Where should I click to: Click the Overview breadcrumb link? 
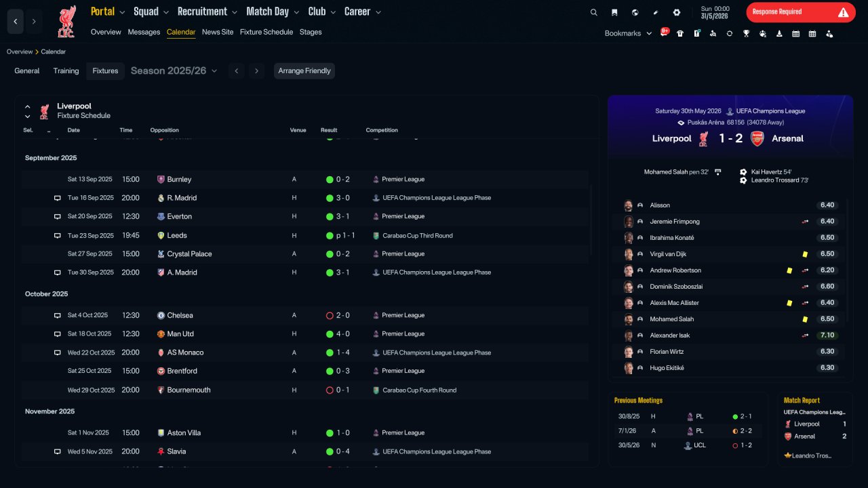(x=20, y=52)
